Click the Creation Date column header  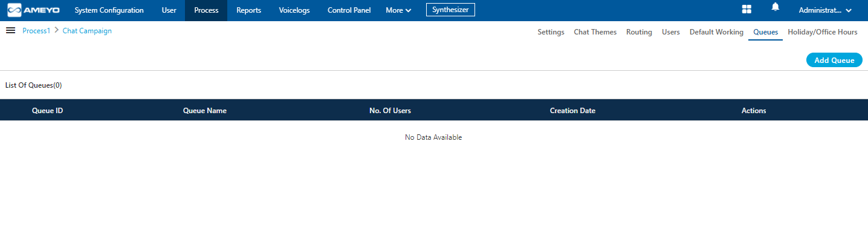pos(572,111)
